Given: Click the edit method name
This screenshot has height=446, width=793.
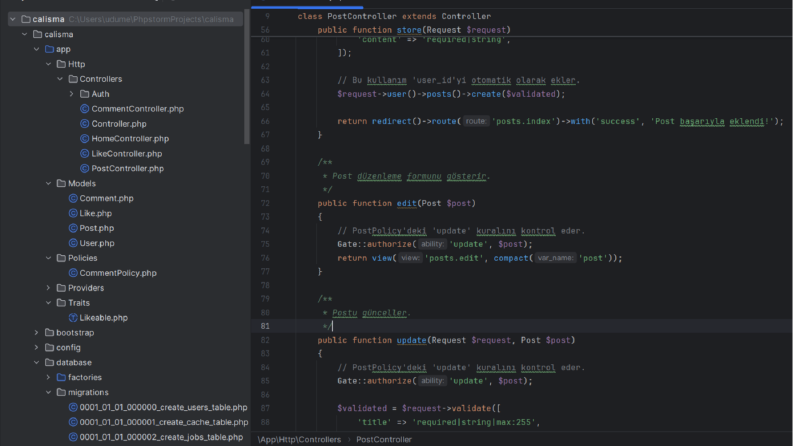Looking at the screenshot, I should (406, 203).
